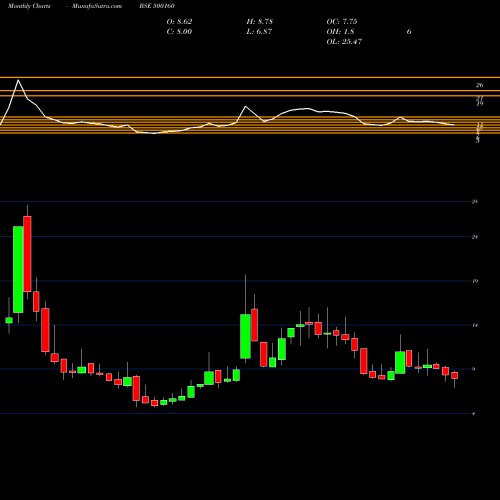This screenshot has width=500, height=500.
Task: Click the 'MunafaSutra.com' site label
Action: pos(97,6)
